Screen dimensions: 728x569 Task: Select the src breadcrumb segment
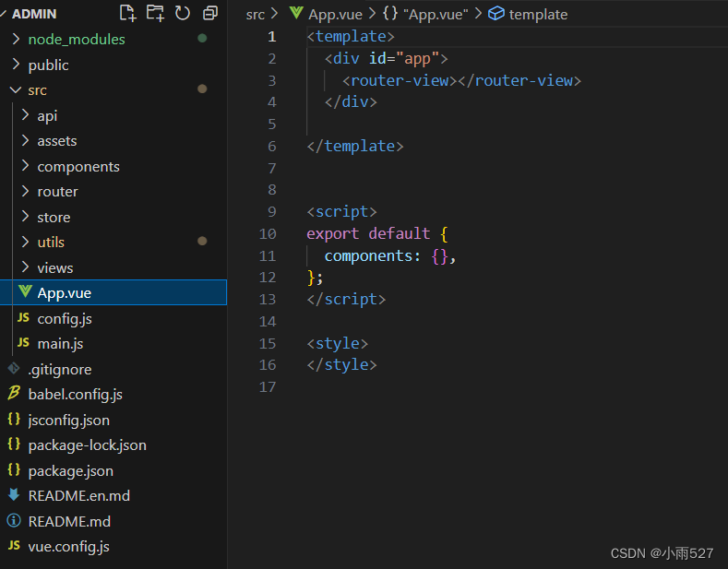[x=255, y=15]
